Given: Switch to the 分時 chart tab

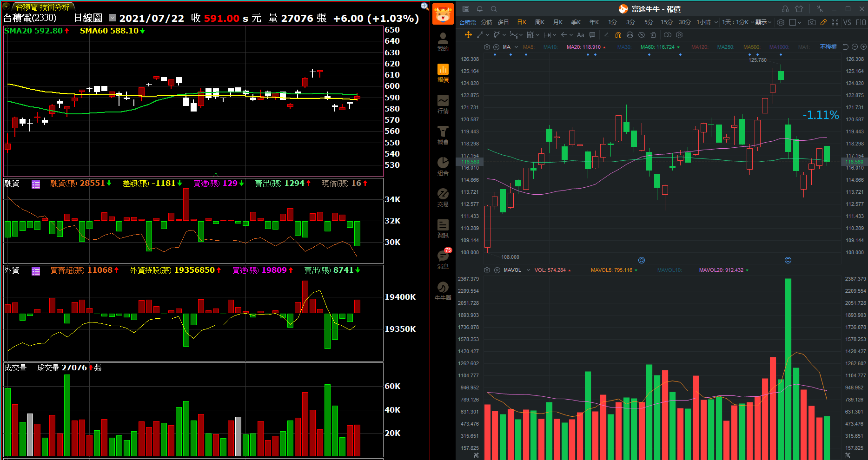Looking at the screenshot, I should click(487, 22).
